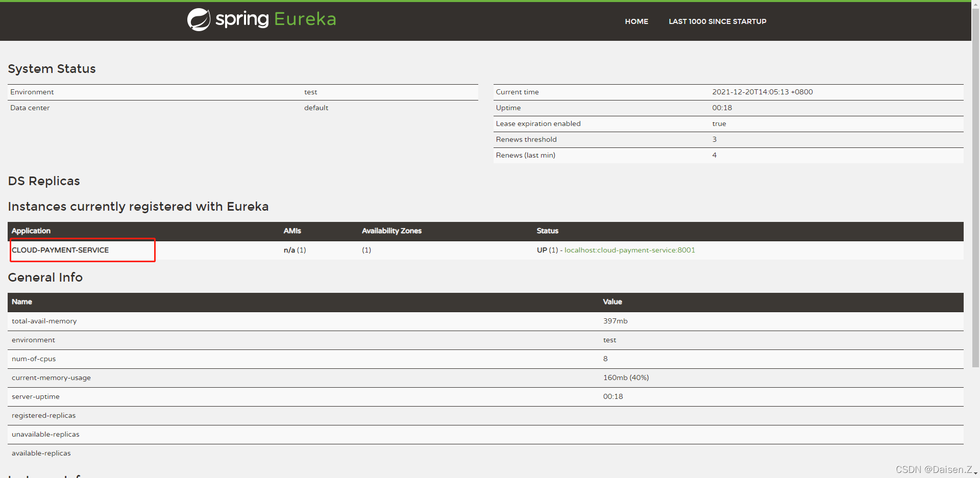980x478 pixels.
Task: Click Instances currently registered with Eureka heading
Action: coord(138,207)
